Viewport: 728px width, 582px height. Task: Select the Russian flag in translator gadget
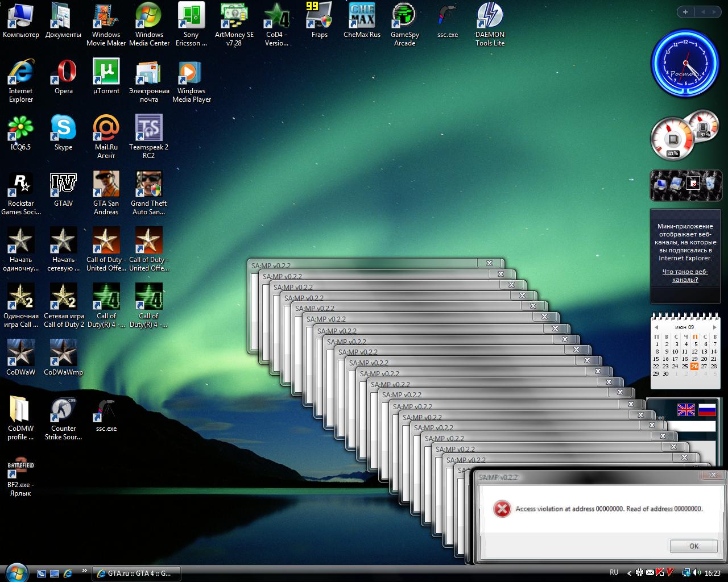(x=706, y=410)
